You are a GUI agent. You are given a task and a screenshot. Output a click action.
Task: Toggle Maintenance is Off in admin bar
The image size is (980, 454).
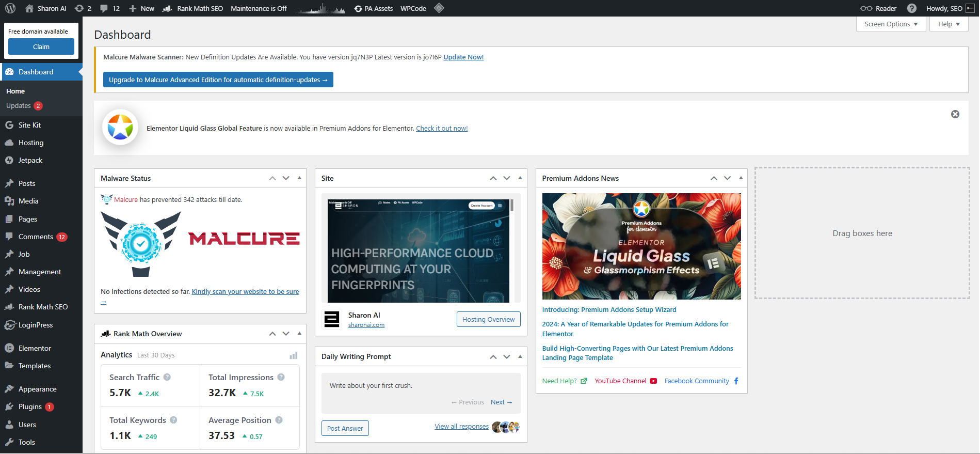point(259,8)
